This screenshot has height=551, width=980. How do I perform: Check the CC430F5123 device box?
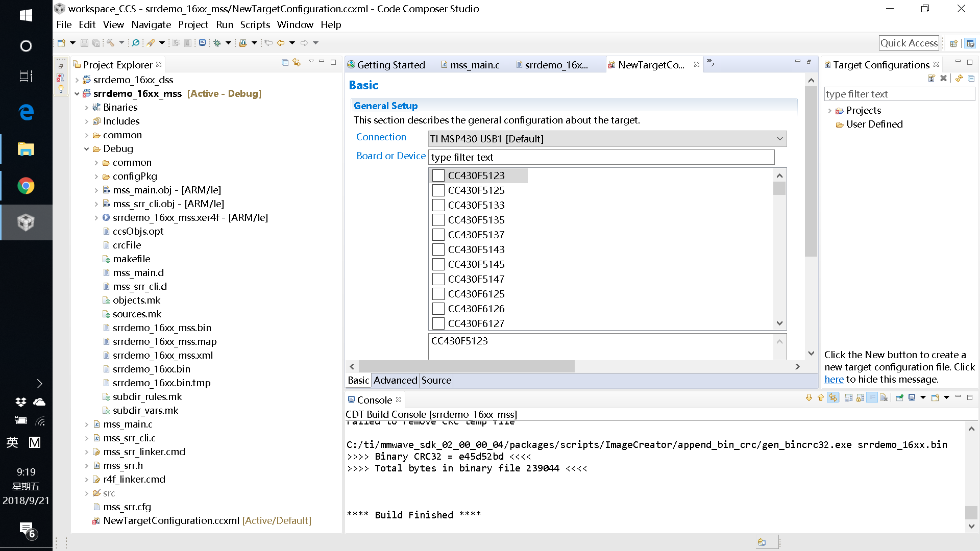(x=438, y=176)
